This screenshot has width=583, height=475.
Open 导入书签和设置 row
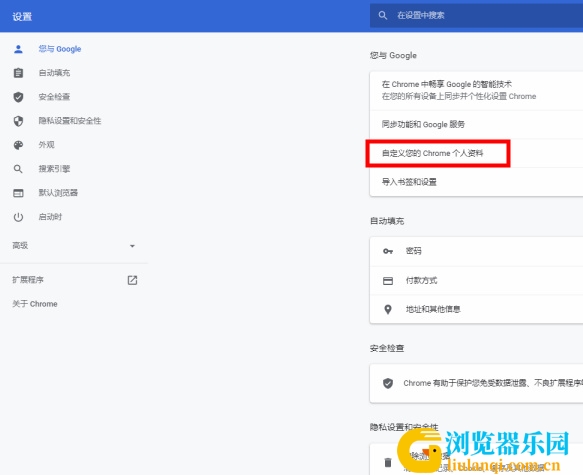tap(476, 182)
